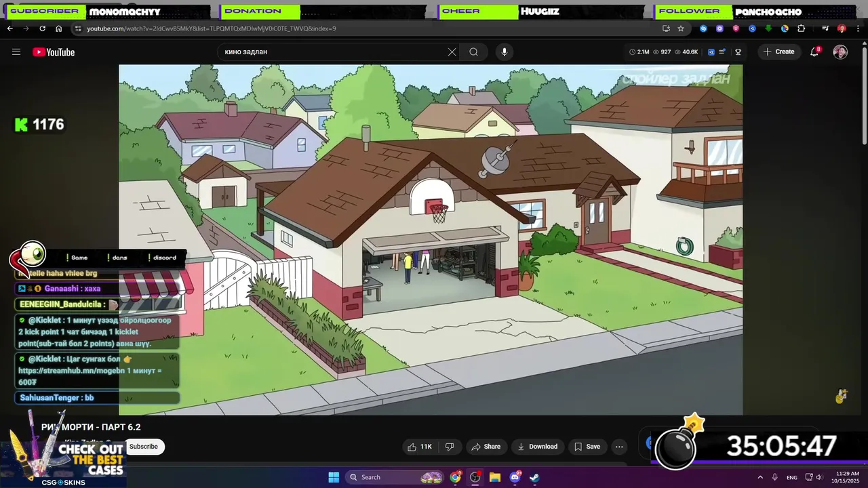Click the 927 views stat
868x488 pixels.
[662, 52]
